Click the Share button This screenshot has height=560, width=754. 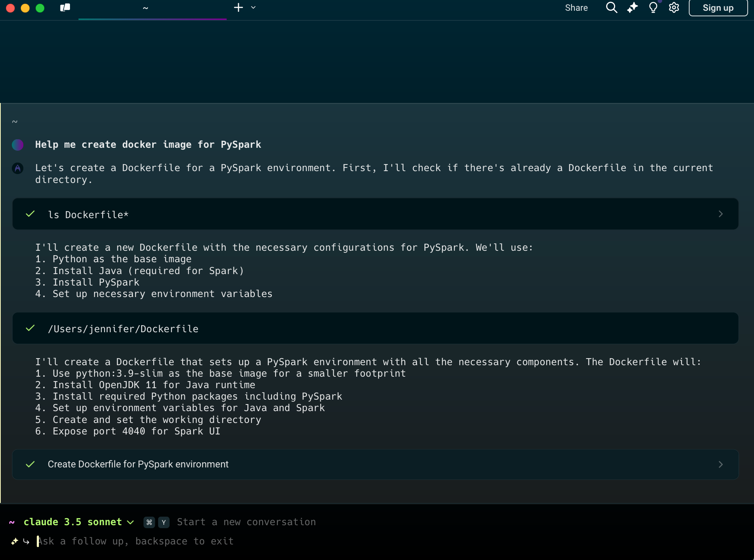pyautogui.click(x=576, y=8)
